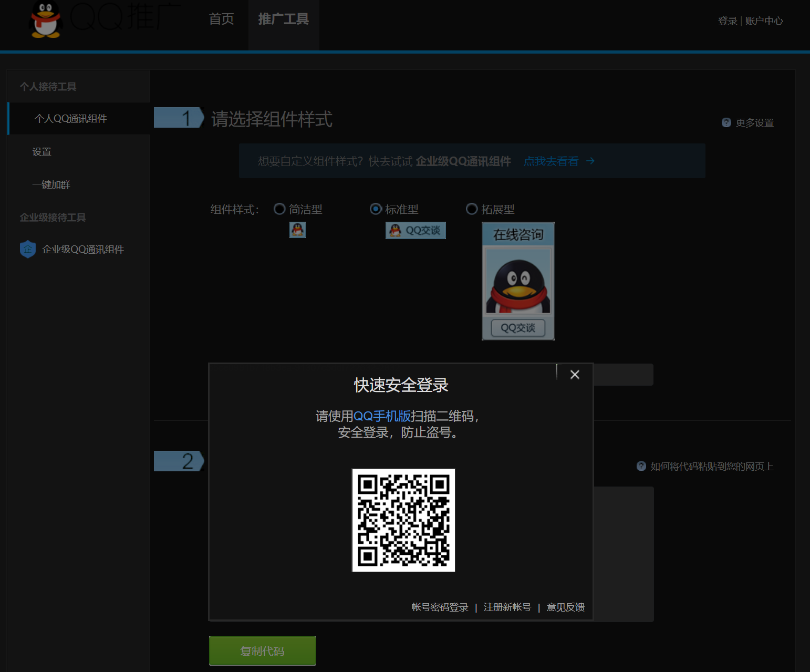Viewport: 810px width, 672px height.
Task: Click the QQ penguin logo
Action: pyautogui.click(x=45, y=21)
